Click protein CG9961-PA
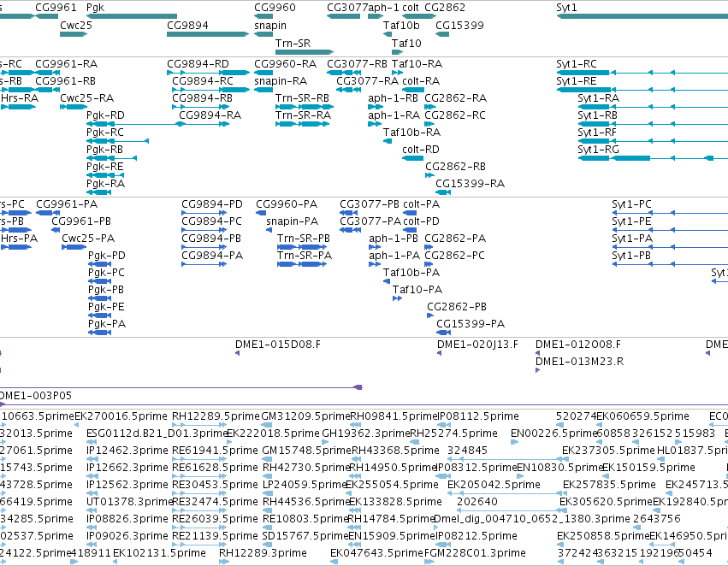The height and width of the screenshot is (566, 728). tap(67, 204)
